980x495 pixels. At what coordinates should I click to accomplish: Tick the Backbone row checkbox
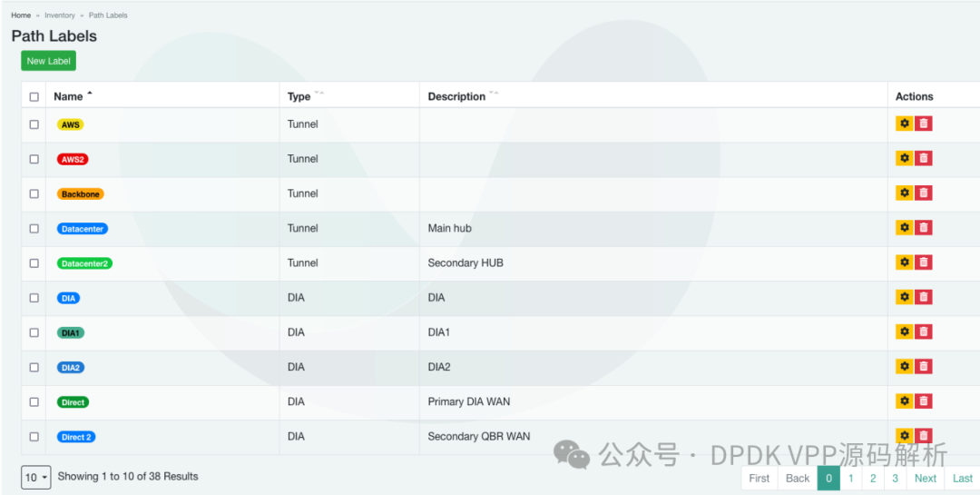pos(34,194)
